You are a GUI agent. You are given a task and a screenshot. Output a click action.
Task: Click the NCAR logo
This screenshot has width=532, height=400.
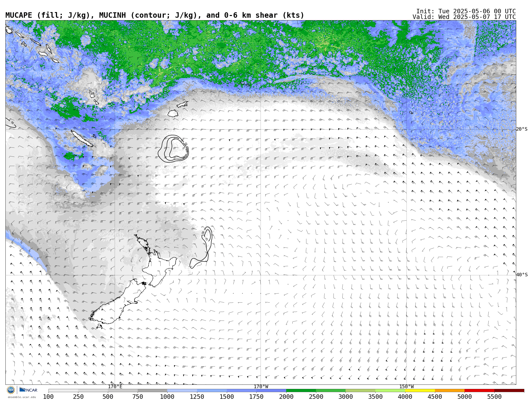[x=28, y=390]
